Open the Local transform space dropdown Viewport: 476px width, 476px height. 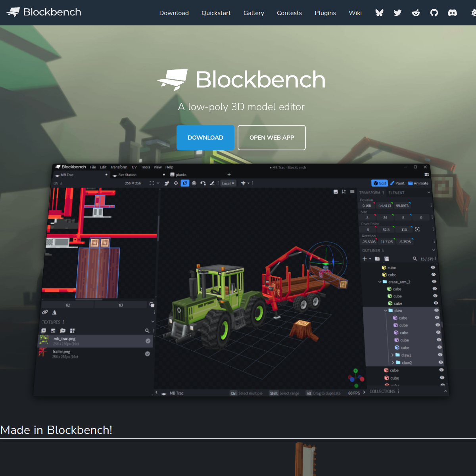pos(228,183)
